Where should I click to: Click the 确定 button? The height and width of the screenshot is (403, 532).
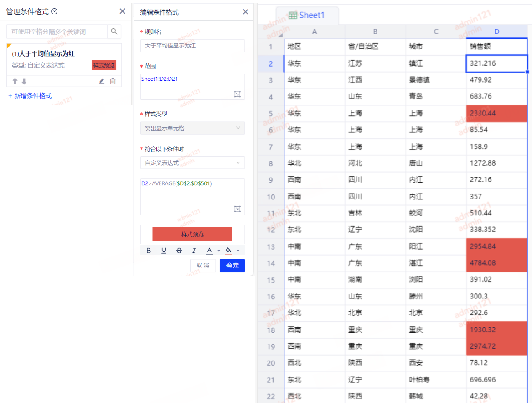[232, 265]
